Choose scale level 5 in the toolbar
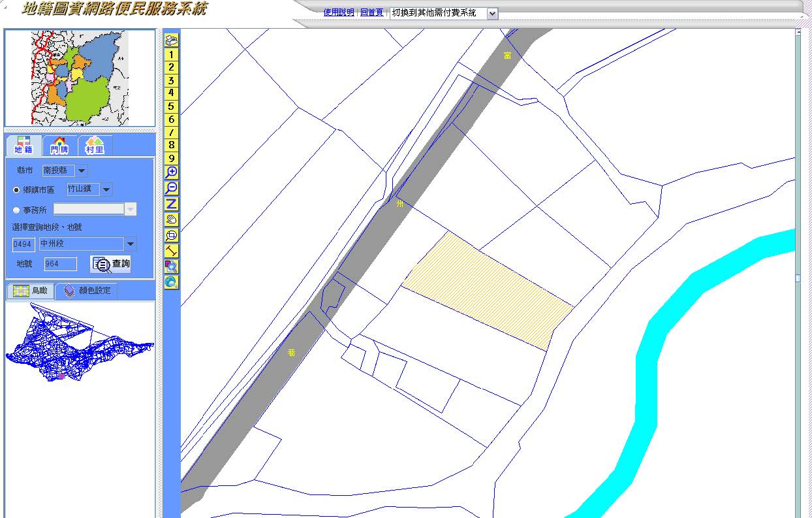812x518 pixels. 171,106
